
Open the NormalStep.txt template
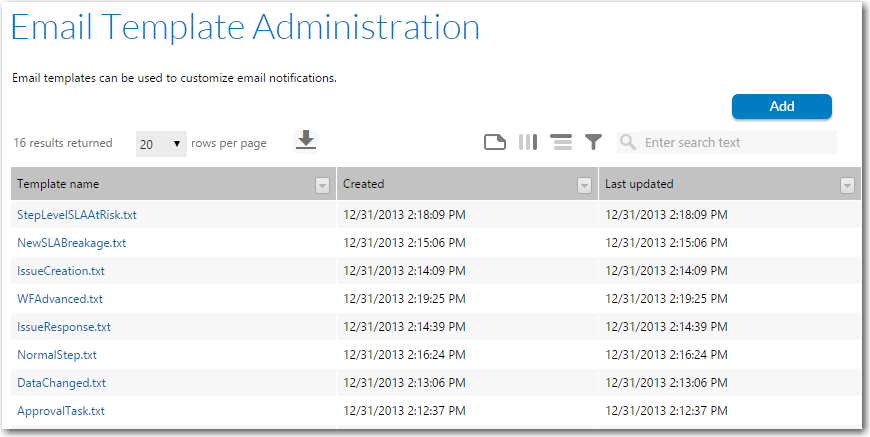click(57, 355)
